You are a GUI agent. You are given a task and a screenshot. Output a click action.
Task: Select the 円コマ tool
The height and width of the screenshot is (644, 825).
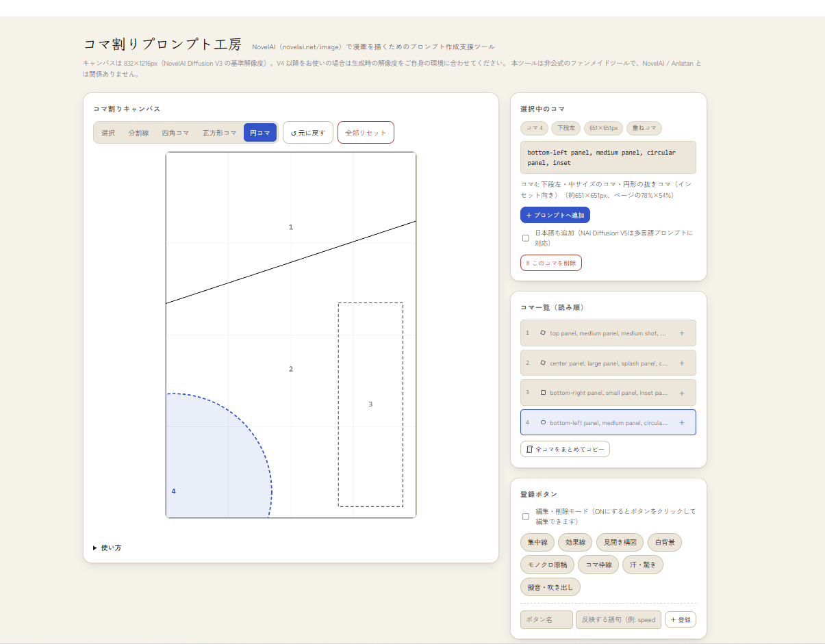[x=260, y=133]
